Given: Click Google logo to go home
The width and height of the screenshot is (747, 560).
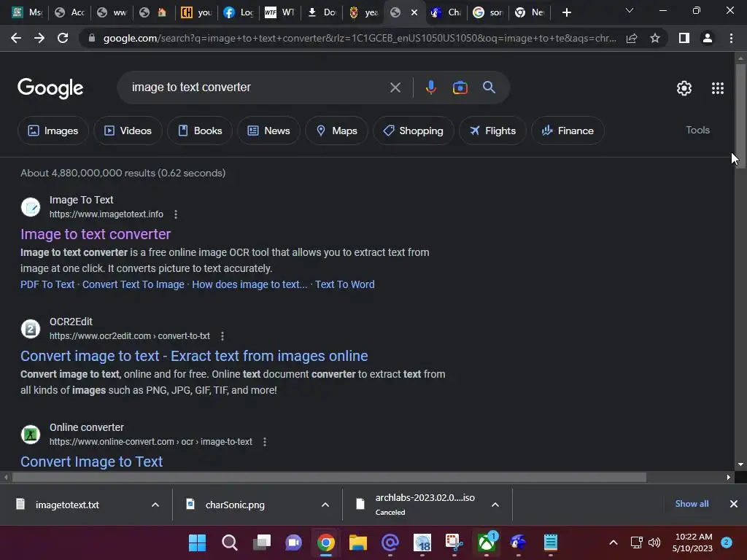Looking at the screenshot, I should click(50, 88).
